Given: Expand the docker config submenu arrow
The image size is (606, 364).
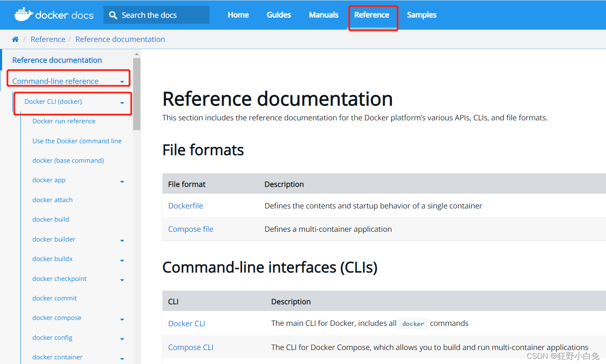Looking at the screenshot, I should click(x=122, y=339).
